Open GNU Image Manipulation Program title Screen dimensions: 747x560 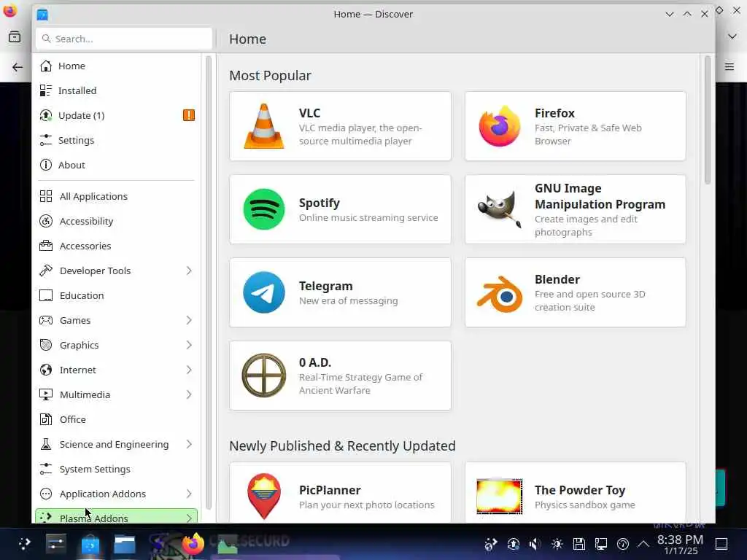[x=600, y=196]
